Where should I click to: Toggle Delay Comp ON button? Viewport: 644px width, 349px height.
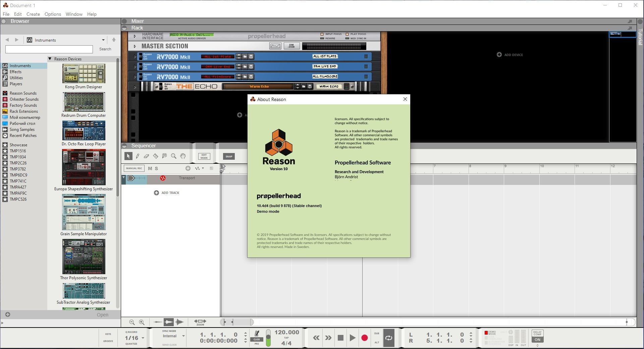tap(537, 340)
